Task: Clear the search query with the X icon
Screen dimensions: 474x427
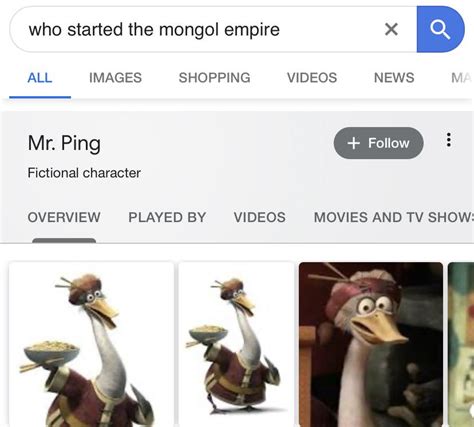Action: (391, 29)
